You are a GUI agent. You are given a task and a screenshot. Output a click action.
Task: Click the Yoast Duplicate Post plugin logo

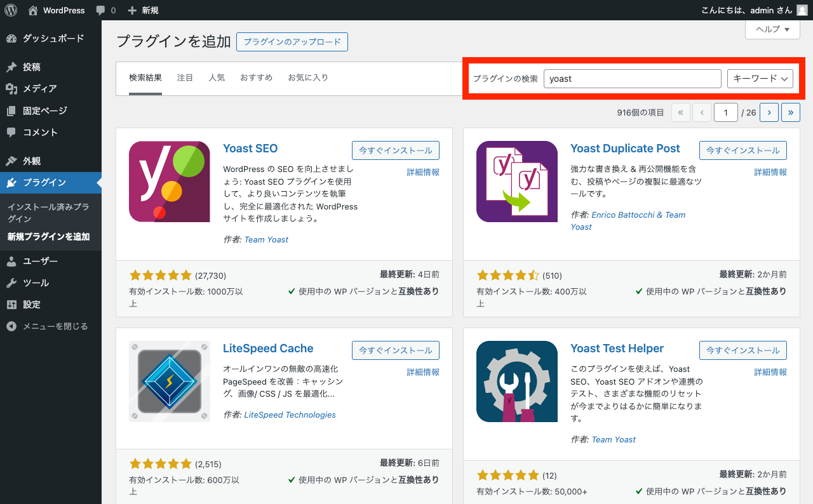(517, 182)
